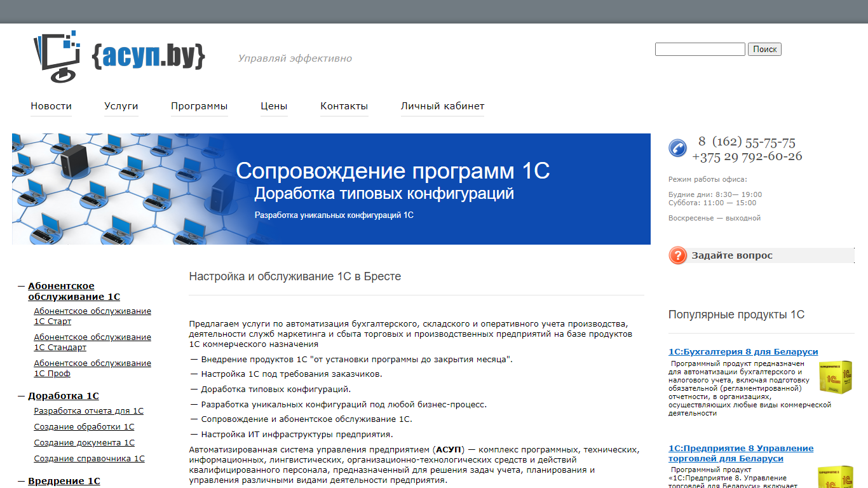Open 1С:Бухгалтерия 8 для Беларуси link

pos(743,351)
